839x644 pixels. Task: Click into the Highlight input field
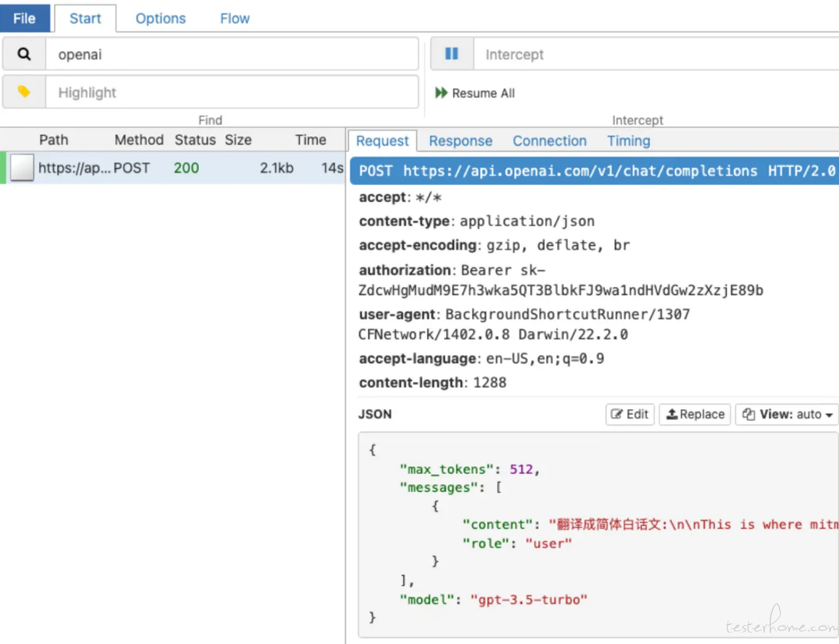point(232,92)
